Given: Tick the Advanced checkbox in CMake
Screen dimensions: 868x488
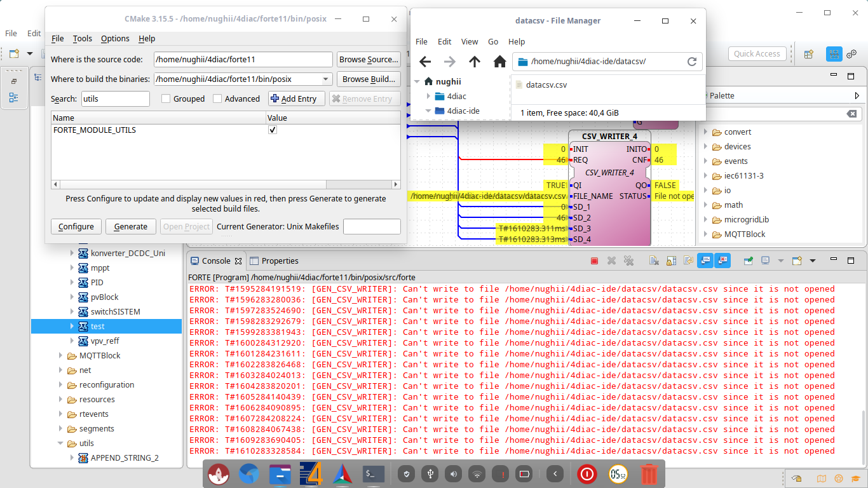Looking at the screenshot, I should tap(217, 98).
